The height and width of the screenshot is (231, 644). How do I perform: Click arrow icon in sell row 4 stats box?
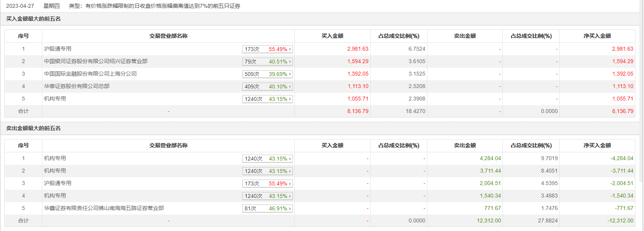tap(290, 196)
